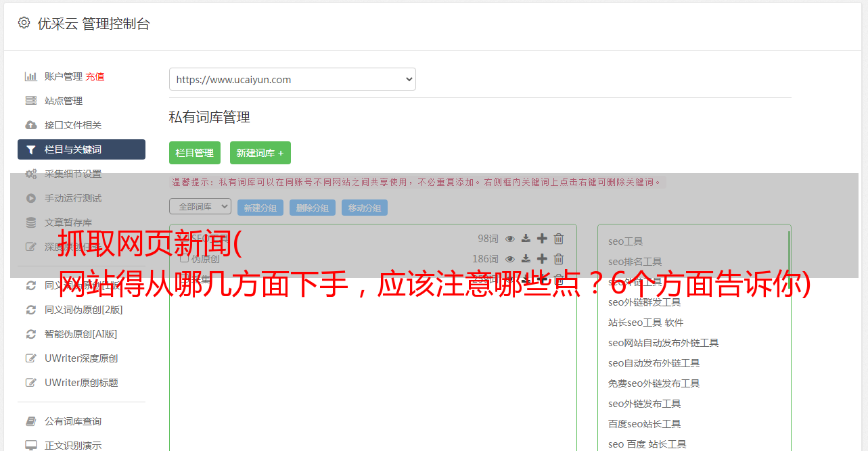Click the edit icon for UWriter深度原创

(x=31, y=358)
